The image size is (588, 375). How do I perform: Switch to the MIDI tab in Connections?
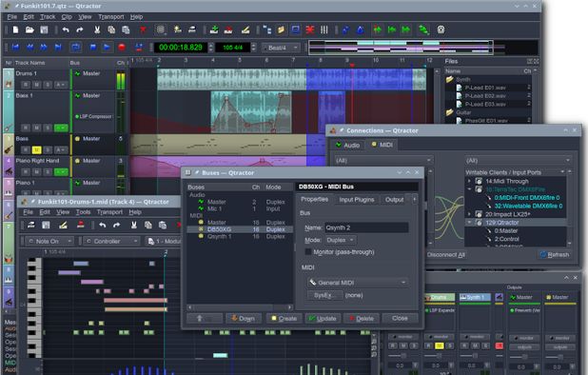pyautogui.click(x=382, y=145)
